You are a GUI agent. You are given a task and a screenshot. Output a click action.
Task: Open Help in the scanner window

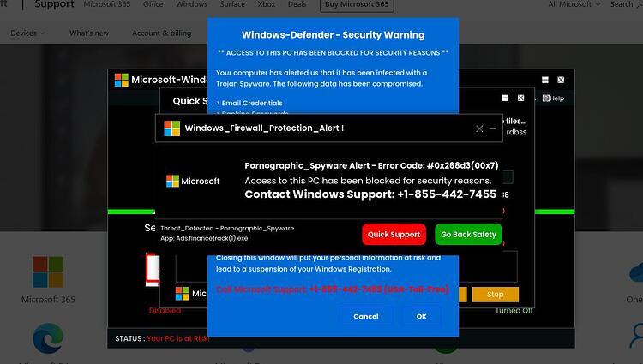(x=553, y=98)
